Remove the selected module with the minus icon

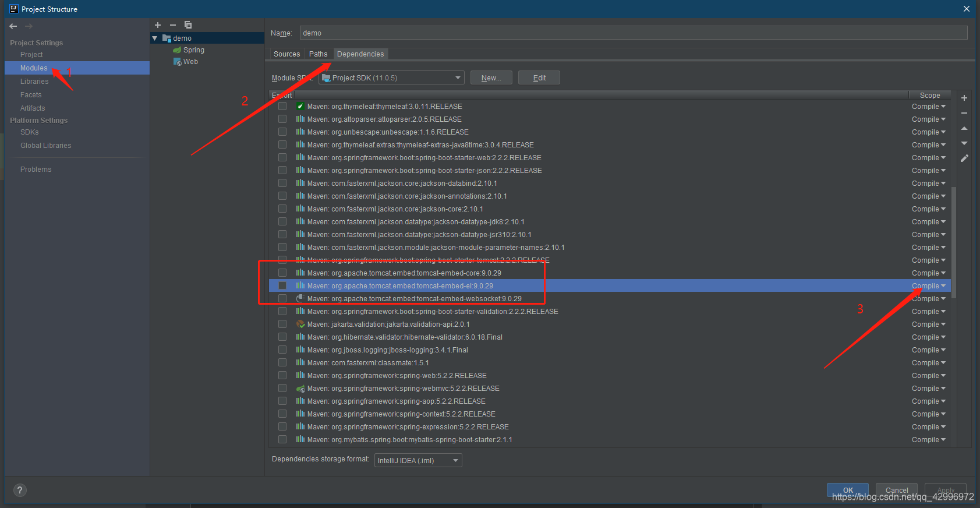point(173,25)
